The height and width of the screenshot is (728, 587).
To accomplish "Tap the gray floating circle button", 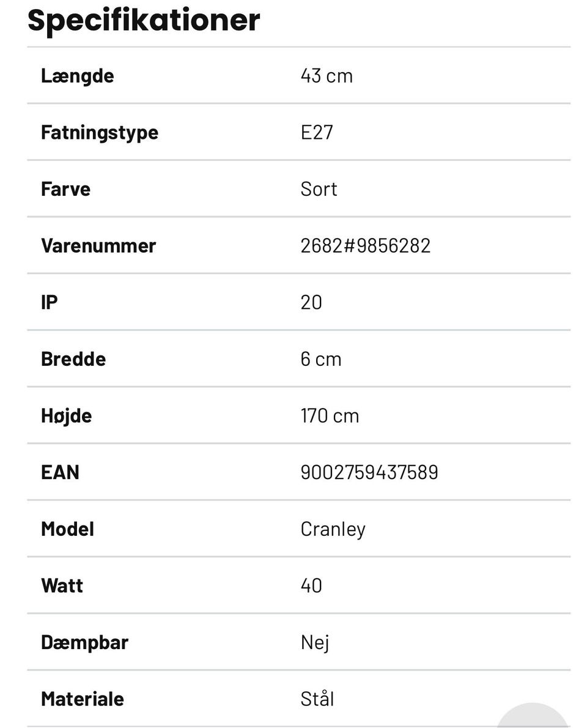I will pos(533,717).
